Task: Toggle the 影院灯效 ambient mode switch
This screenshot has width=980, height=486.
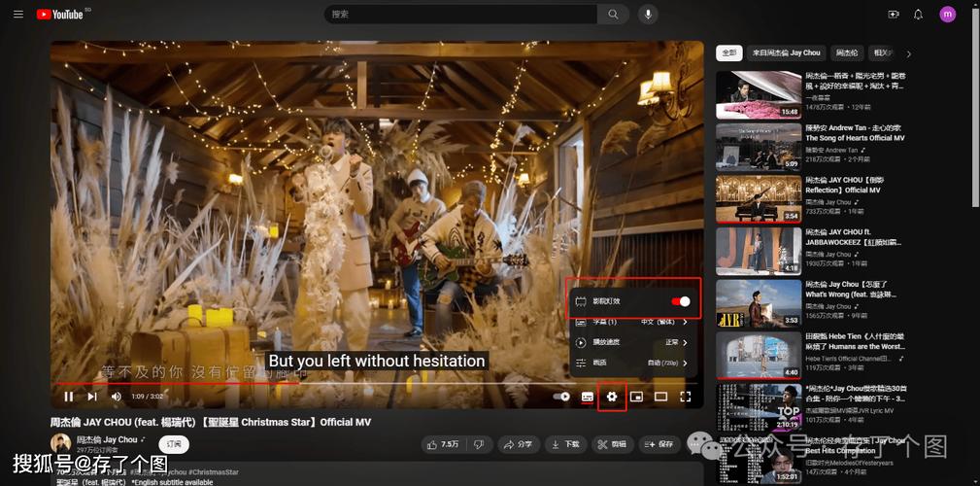Action: (x=680, y=301)
